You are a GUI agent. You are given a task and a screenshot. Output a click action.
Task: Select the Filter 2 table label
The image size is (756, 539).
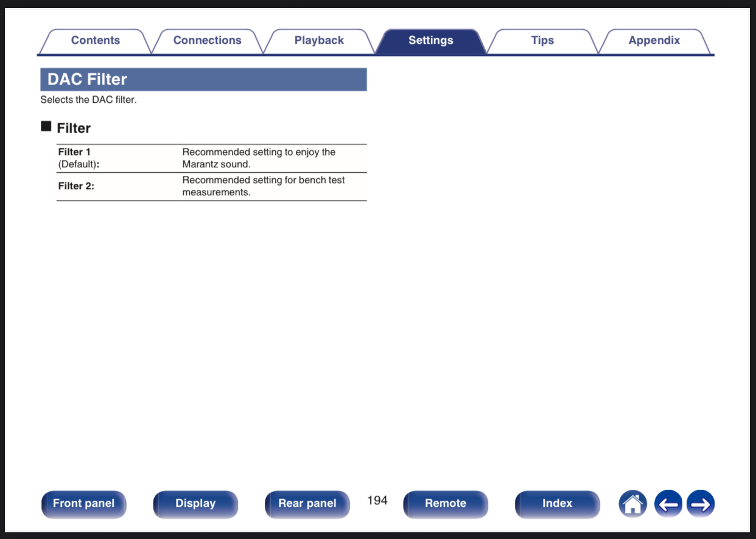click(x=76, y=186)
